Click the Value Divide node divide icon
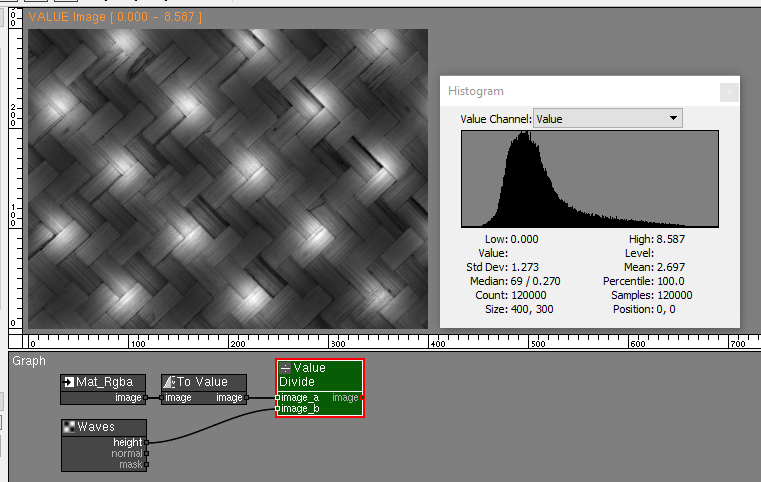761x482 pixels. (x=285, y=368)
